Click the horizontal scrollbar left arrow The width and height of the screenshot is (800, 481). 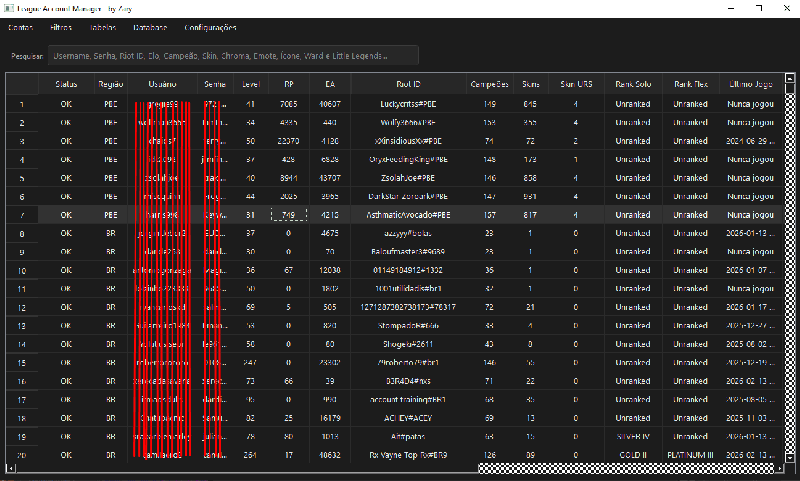pos(11,468)
